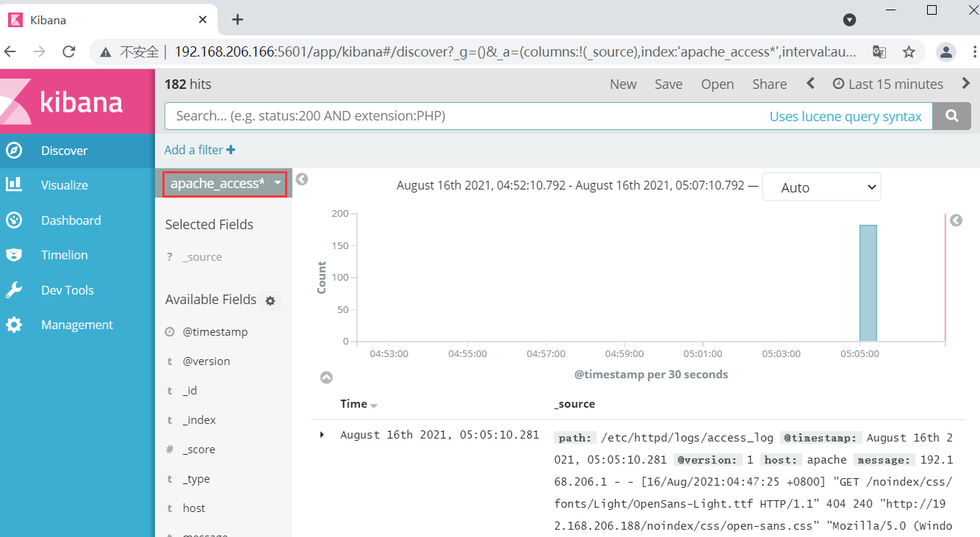The height and width of the screenshot is (537, 980).
Task: Click the insecure warning icon in address bar
Action: pyautogui.click(x=106, y=52)
